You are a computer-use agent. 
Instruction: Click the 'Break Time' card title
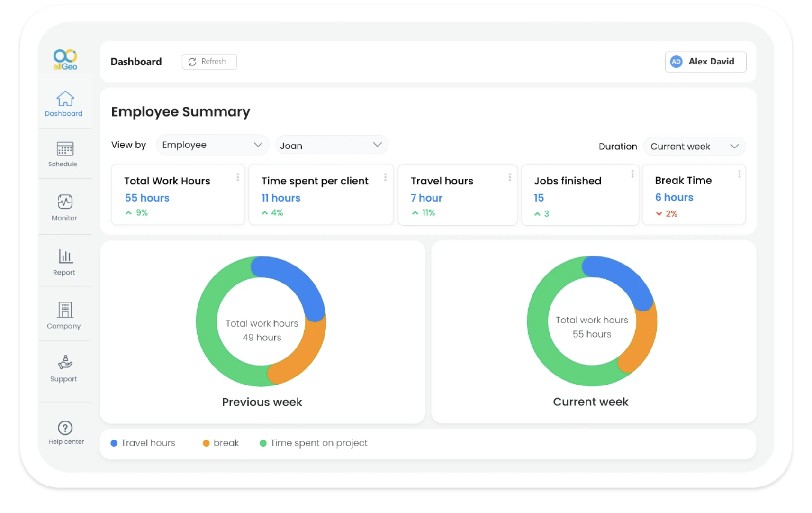pos(683,181)
